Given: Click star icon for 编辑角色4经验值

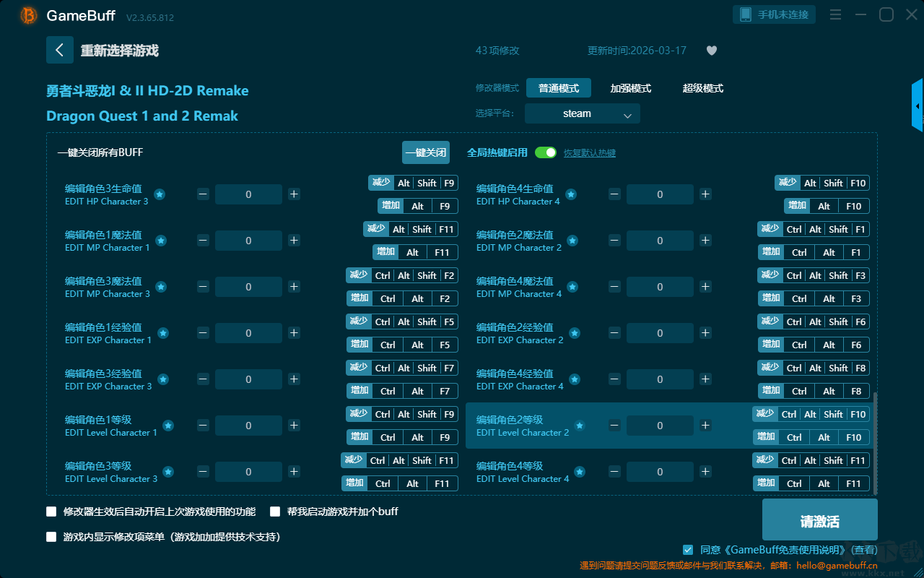Looking at the screenshot, I should 575,379.
